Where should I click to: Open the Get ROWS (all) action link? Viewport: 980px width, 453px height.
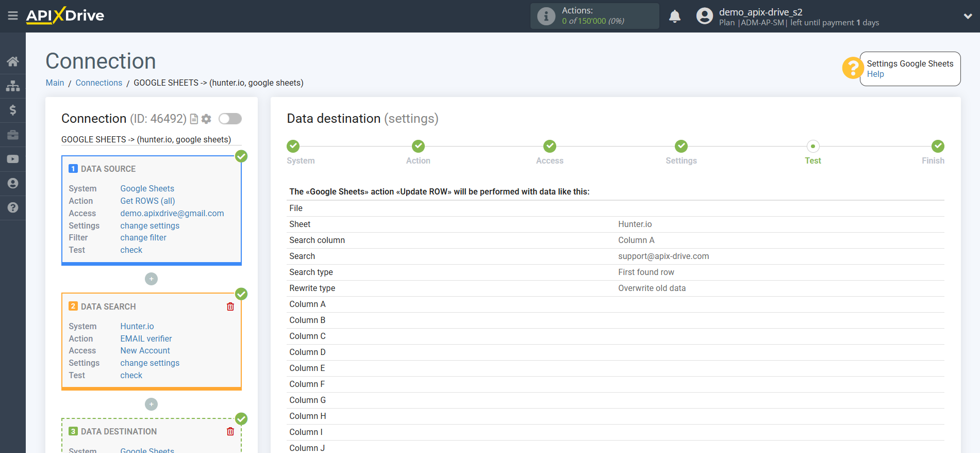(x=147, y=201)
